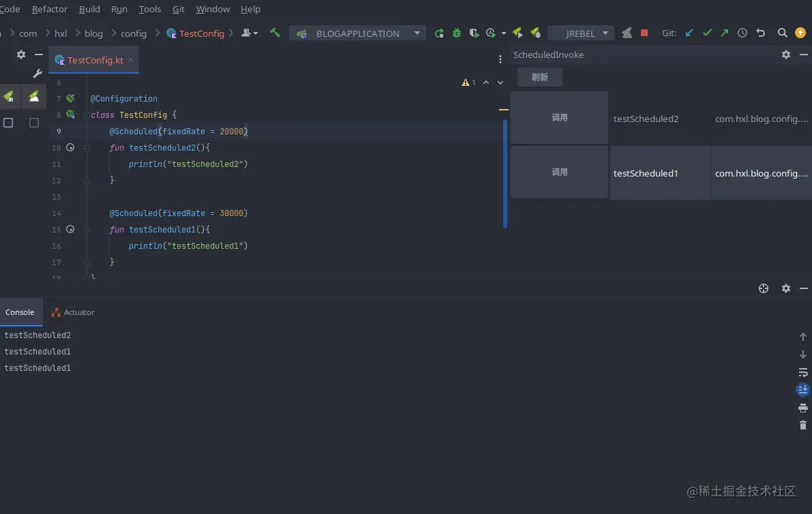The width and height of the screenshot is (812, 514).
Task: Open the JREBEL dropdown
Action: click(580, 33)
